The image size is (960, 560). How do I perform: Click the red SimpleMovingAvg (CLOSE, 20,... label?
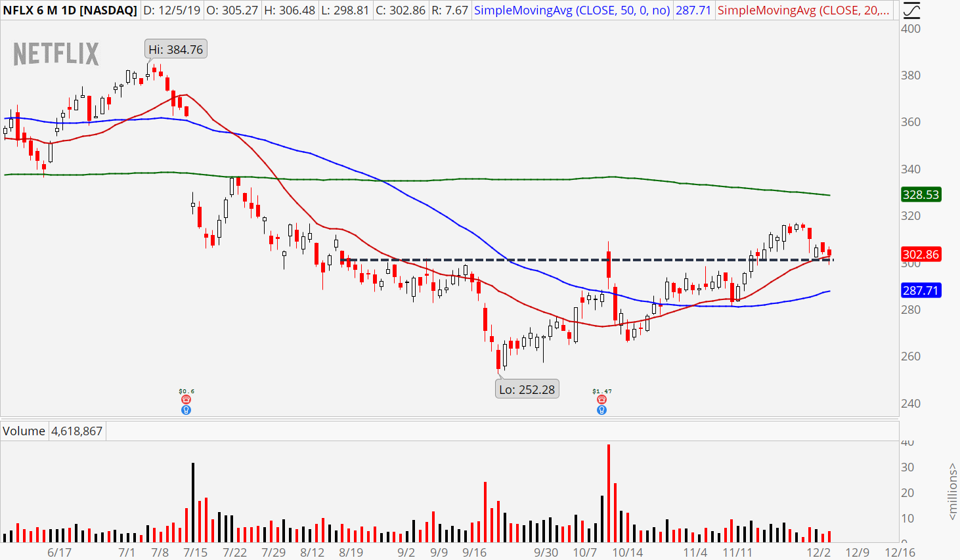point(804,11)
